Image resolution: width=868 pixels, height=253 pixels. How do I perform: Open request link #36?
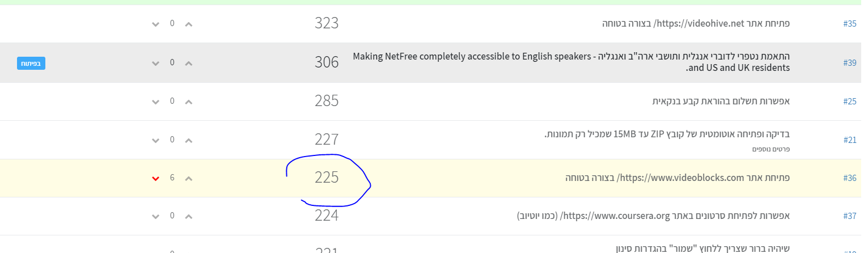(x=849, y=178)
